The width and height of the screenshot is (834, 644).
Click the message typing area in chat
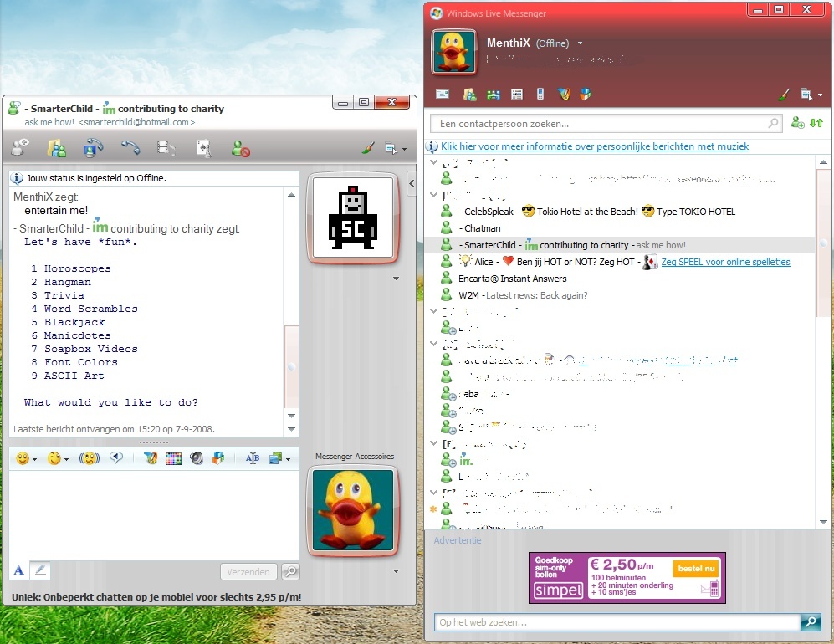point(154,514)
